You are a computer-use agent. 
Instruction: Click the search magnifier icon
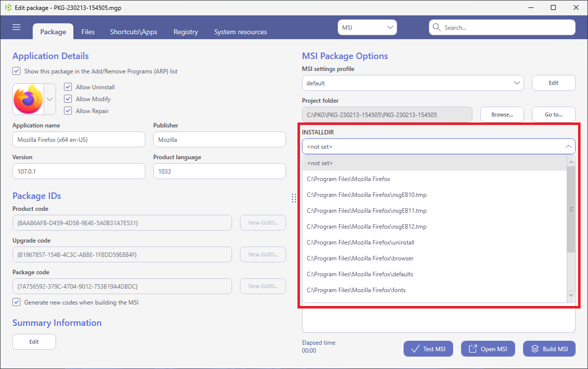[x=436, y=27]
